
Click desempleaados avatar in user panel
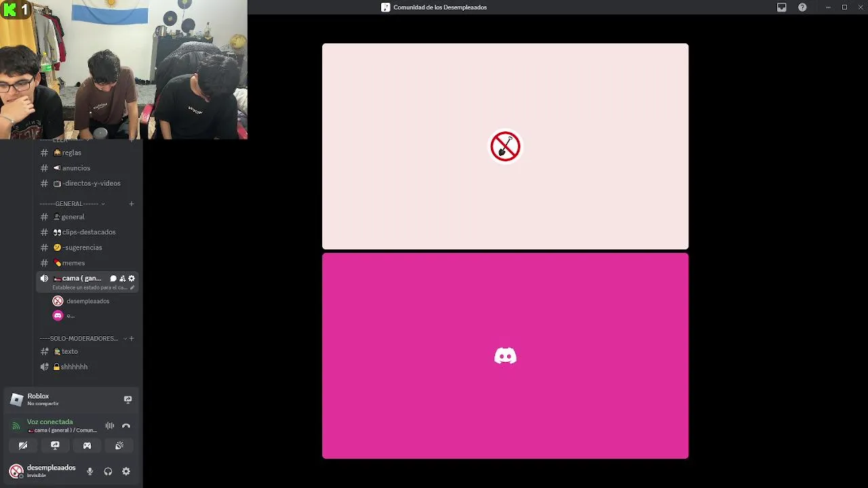(16, 471)
